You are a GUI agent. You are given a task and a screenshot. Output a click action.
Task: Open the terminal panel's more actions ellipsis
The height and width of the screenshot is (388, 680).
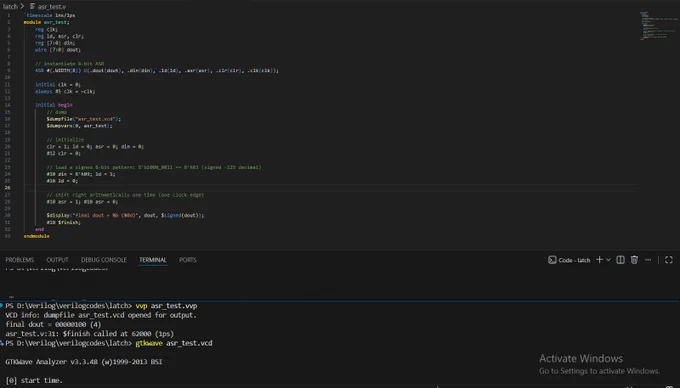pos(648,260)
